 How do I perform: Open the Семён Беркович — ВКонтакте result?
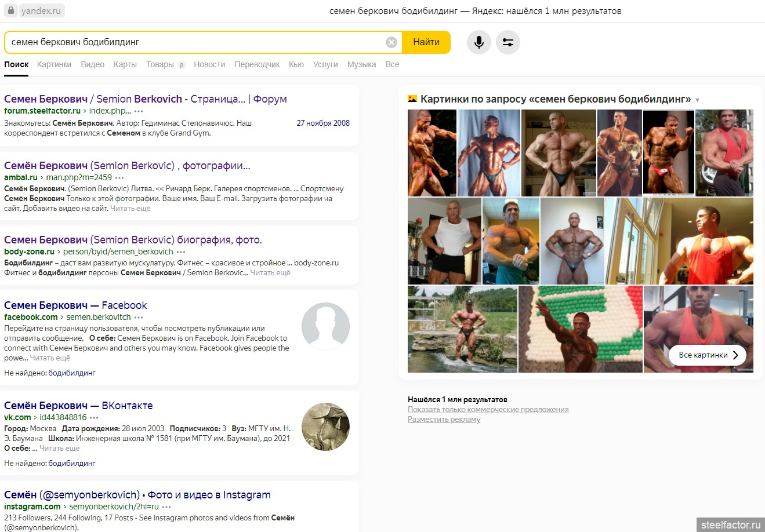78,406
